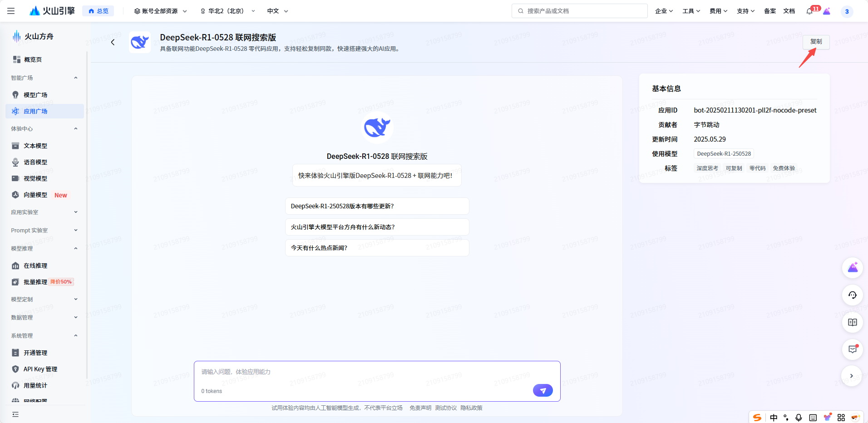Open floating feedback message button
The height and width of the screenshot is (423, 868).
point(852,349)
